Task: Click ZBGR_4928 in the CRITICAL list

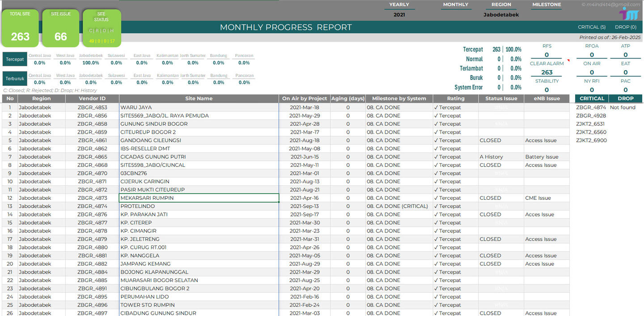Action: coord(591,116)
